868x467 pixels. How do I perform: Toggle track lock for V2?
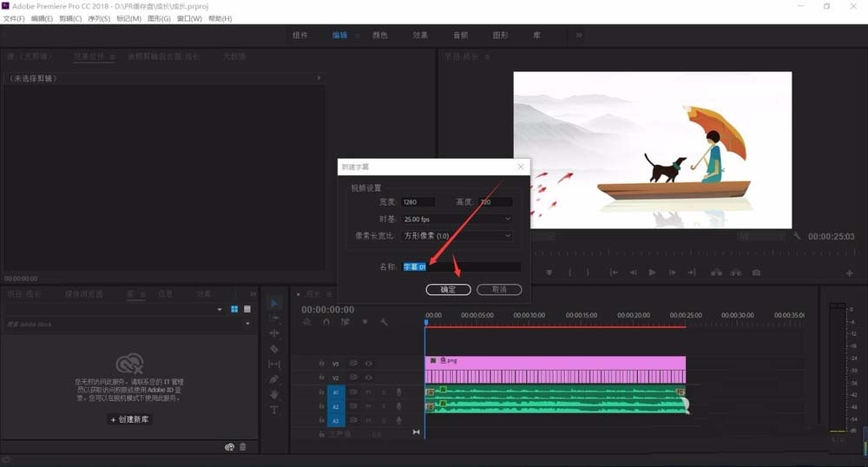coord(322,378)
